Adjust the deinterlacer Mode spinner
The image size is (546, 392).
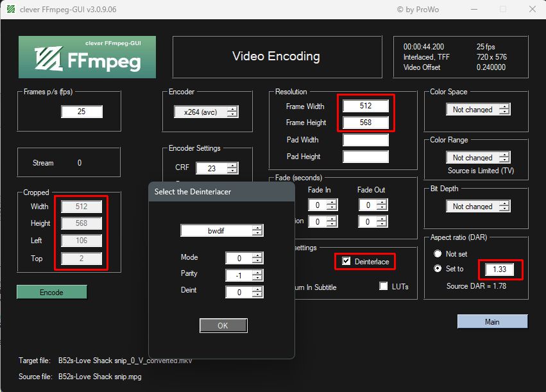coord(257,258)
